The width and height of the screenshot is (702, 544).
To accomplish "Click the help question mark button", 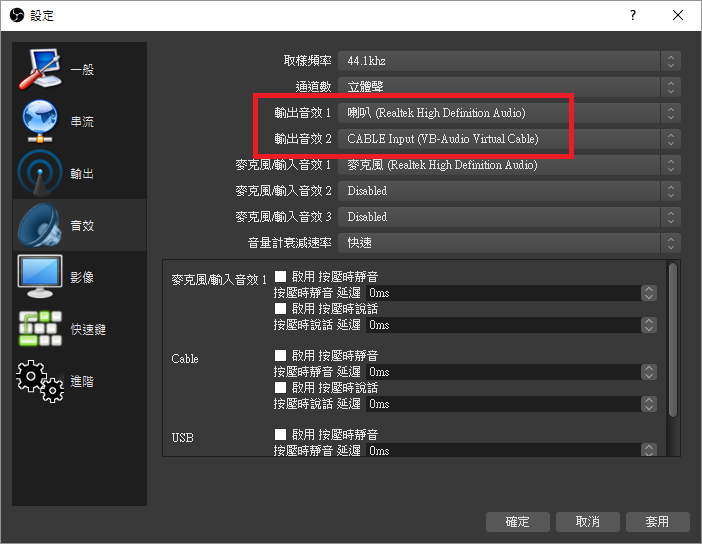I will tap(633, 16).
